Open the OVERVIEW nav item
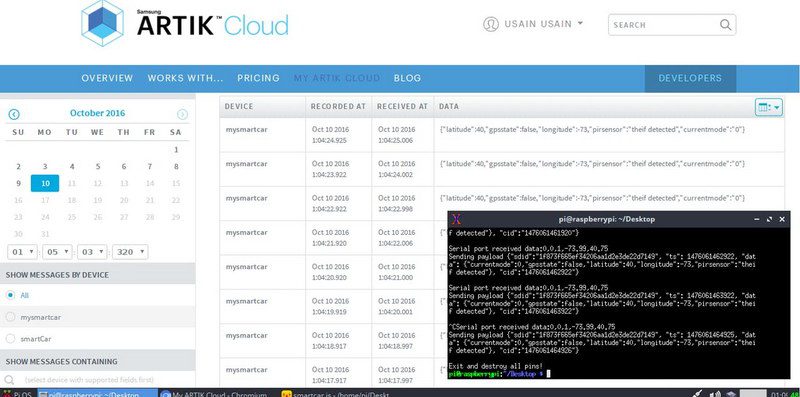Viewport: 800px width, 397px height. tap(107, 78)
